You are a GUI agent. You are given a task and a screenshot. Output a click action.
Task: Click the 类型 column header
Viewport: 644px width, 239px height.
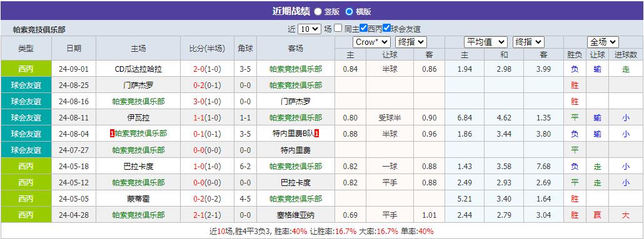pos(26,49)
